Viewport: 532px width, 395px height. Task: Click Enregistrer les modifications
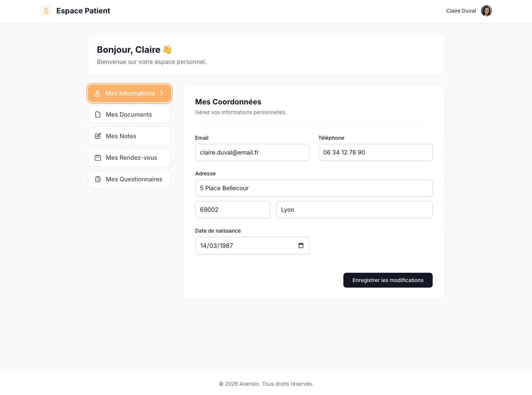pyautogui.click(x=388, y=280)
